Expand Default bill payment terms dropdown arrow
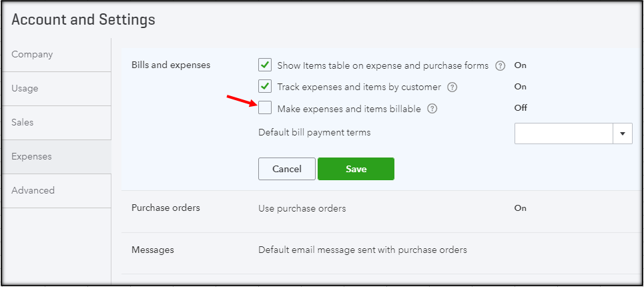Viewport: 644px width, 287px height. point(623,133)
